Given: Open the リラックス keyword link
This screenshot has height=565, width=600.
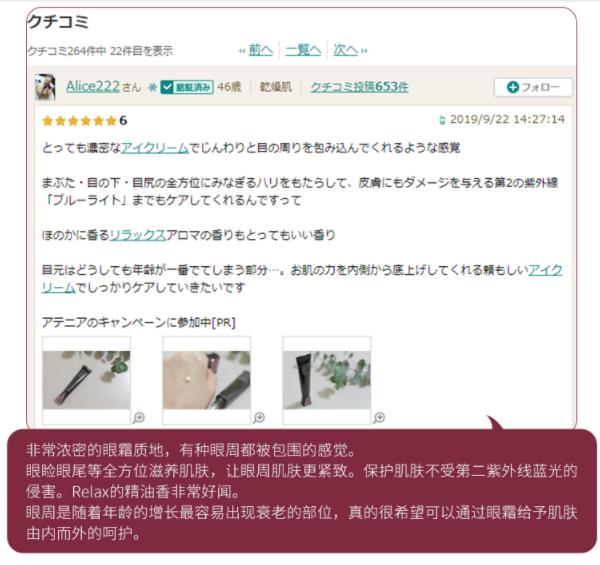Looking at the screenshot, I should click(x=138, y=234).
